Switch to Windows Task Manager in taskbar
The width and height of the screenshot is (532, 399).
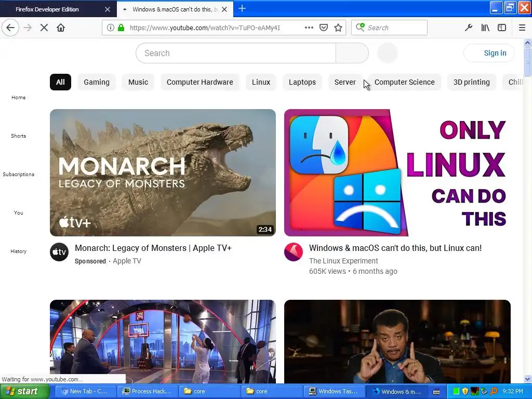point(335,392)
